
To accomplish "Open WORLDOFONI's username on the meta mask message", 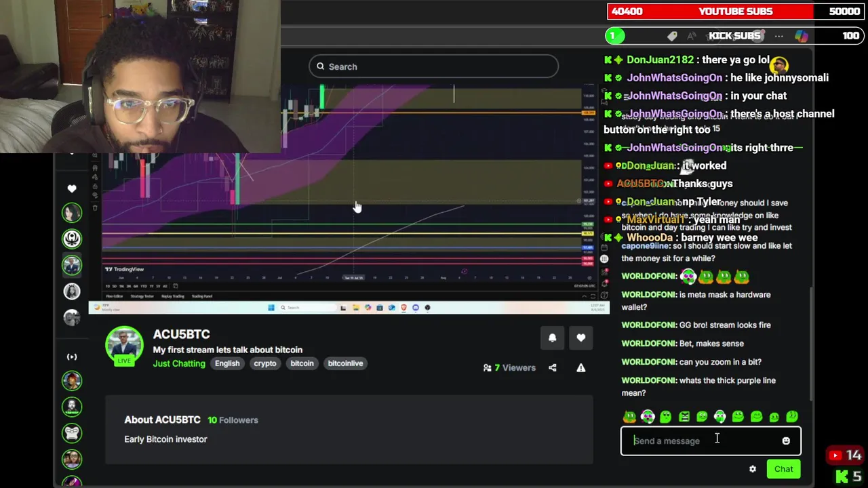I will click(x=649, y=295).
